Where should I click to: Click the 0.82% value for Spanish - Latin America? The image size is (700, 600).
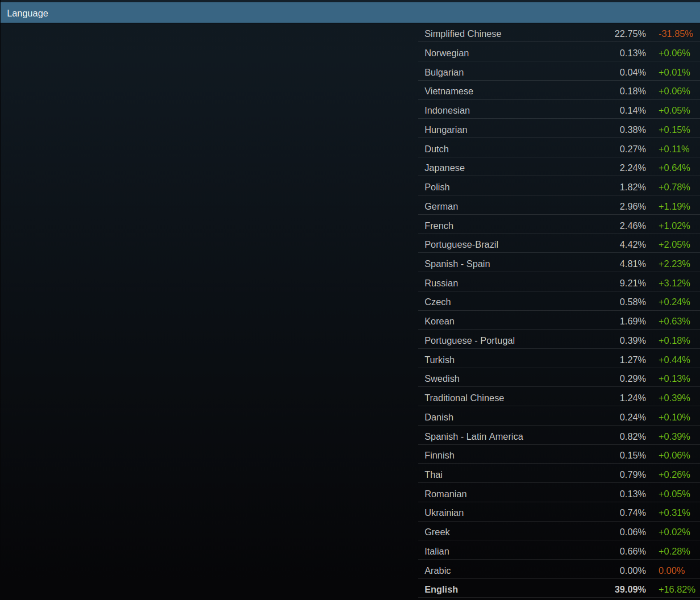633,436
